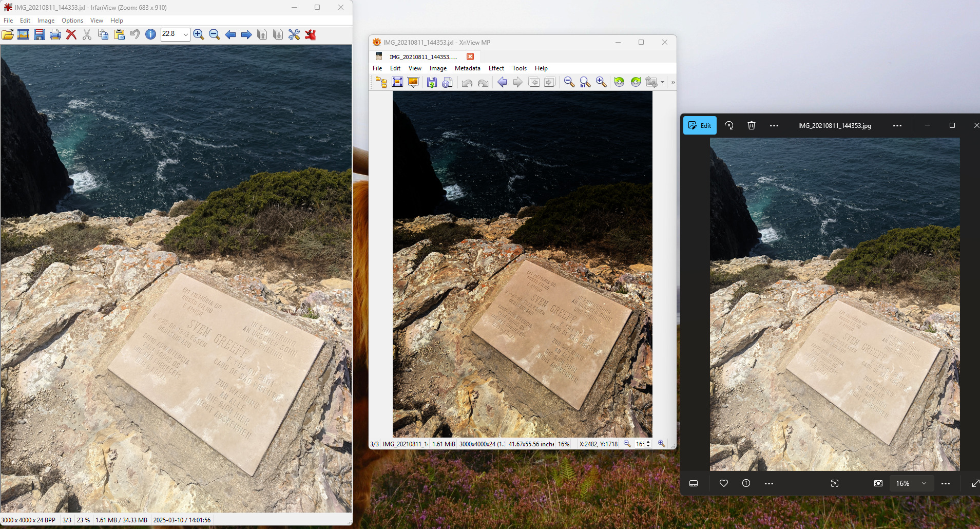Screen dimensions: 980x529
Task: Open the IrfanView zoom value dropdown showing 22.8
Action: click(185, 34)
